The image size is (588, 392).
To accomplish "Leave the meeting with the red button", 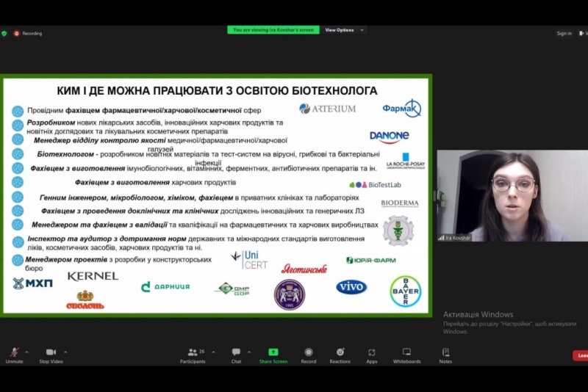I will 581,355.
